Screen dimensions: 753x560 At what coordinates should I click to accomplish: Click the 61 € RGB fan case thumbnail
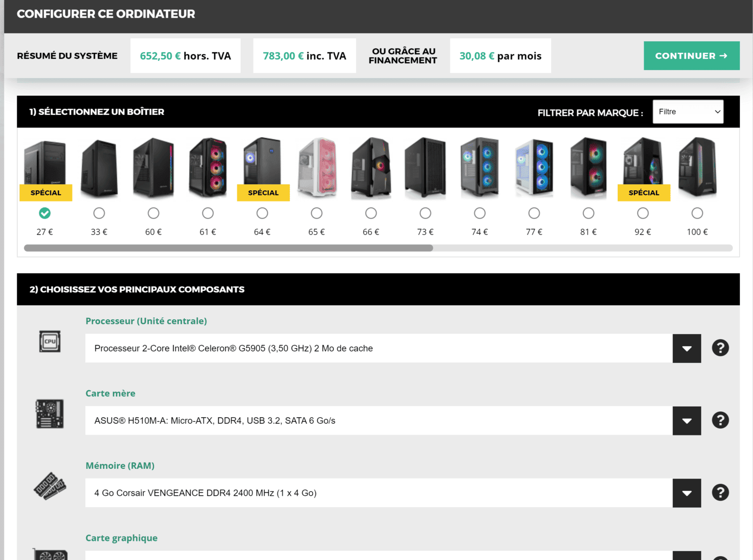[x=208, y=168]
